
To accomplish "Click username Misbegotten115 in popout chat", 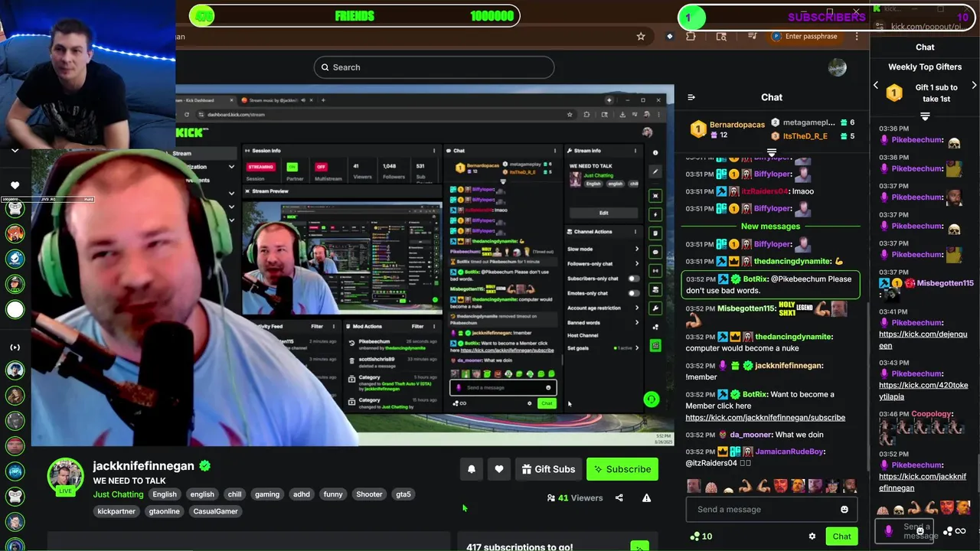I will (x=946, y=283).
